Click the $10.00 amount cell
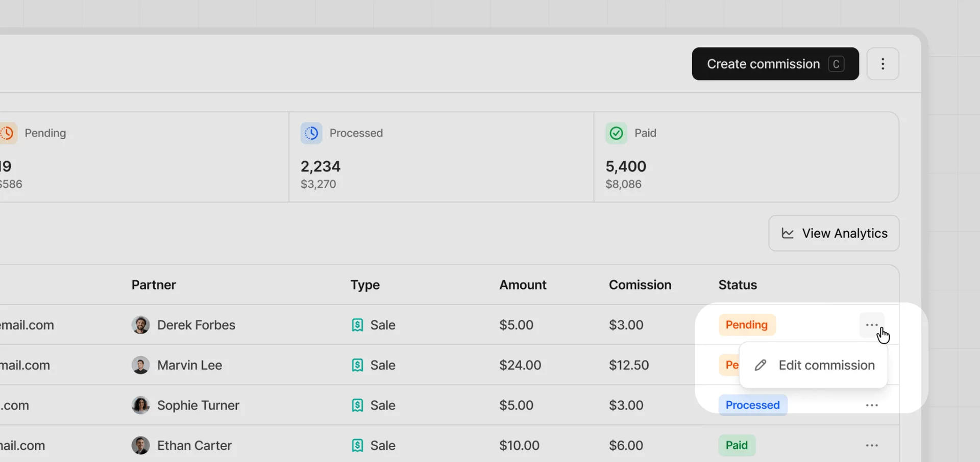 (519, 445)
